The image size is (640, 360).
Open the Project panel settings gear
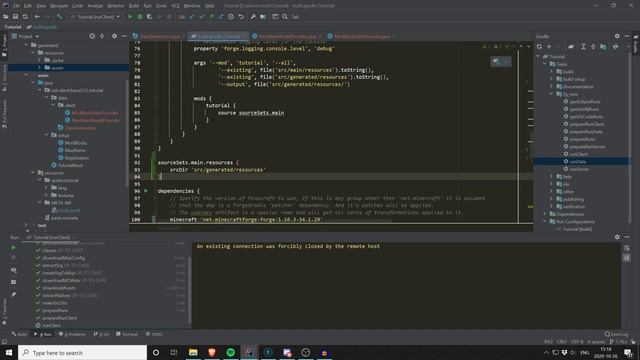(x=114, y=36)
